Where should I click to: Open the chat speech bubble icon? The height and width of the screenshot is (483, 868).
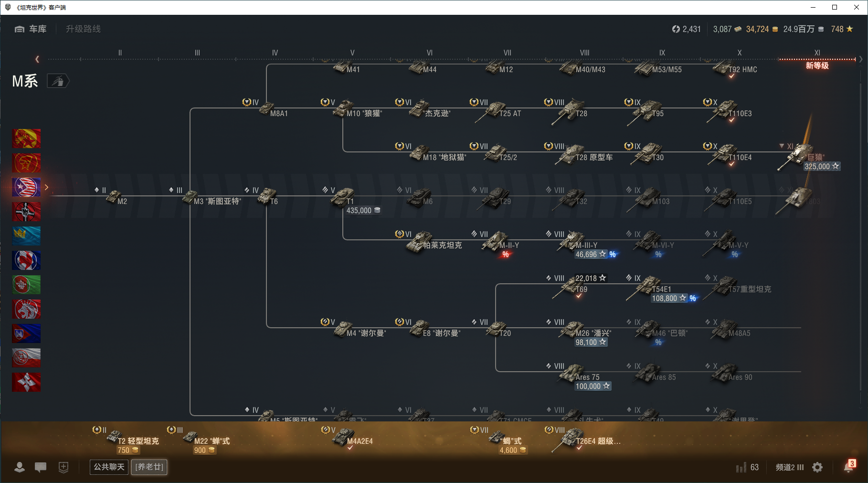coord(41,467)
